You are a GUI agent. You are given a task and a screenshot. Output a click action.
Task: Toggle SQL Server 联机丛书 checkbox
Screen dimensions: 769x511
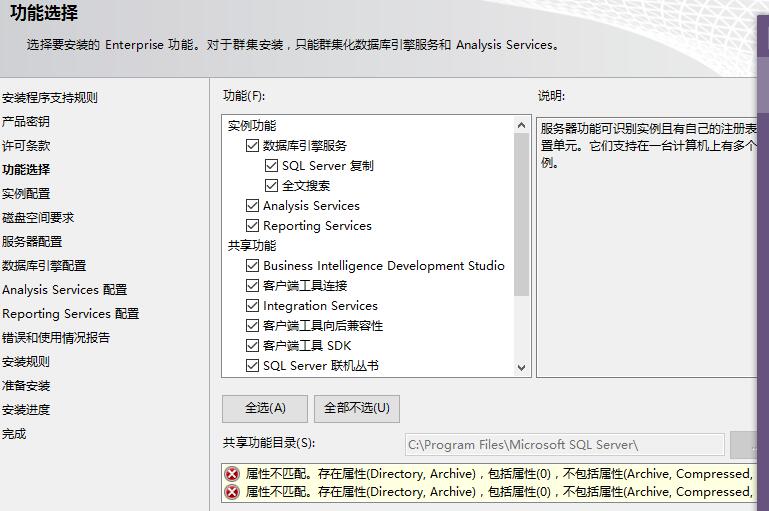[252, 366]
